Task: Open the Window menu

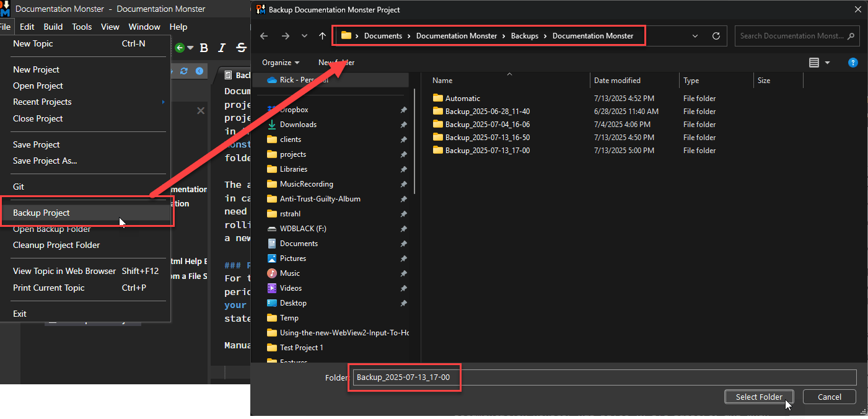Action: click(144, 27)
